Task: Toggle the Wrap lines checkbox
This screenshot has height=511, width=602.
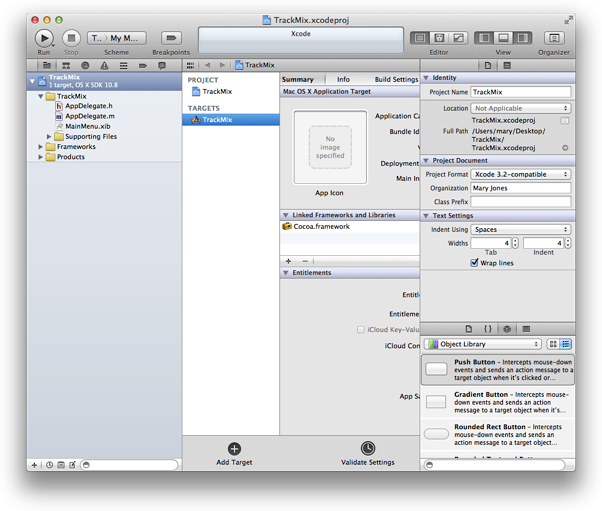Action: (474, 263)
